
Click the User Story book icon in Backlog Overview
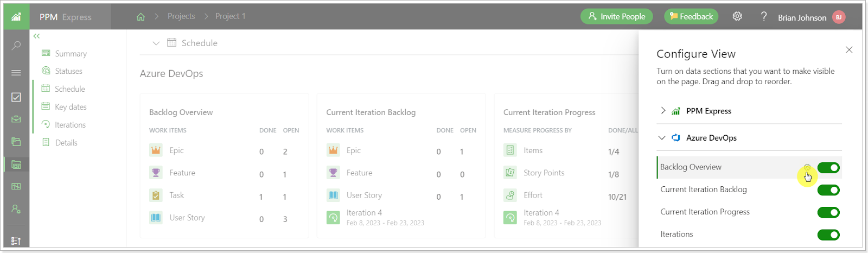156,218
